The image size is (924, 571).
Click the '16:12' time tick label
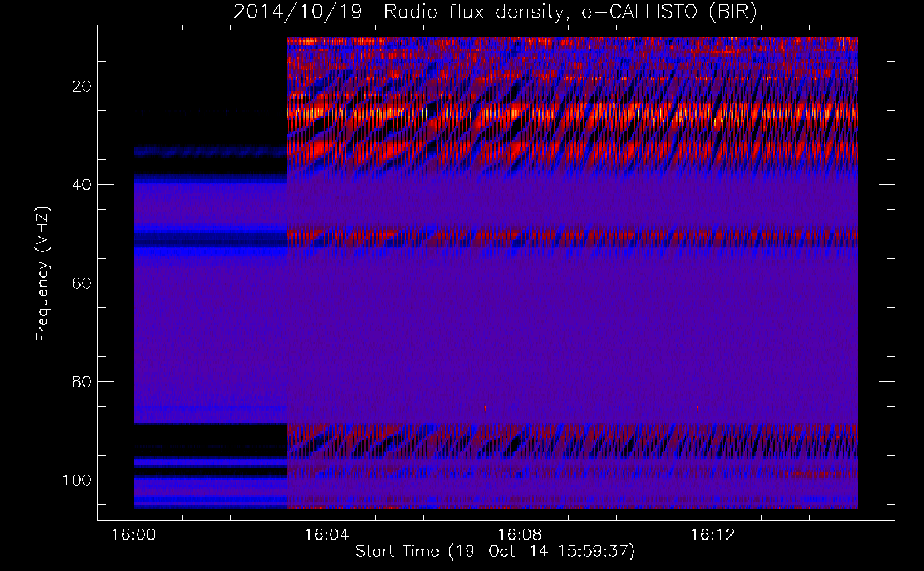(713, 535)
